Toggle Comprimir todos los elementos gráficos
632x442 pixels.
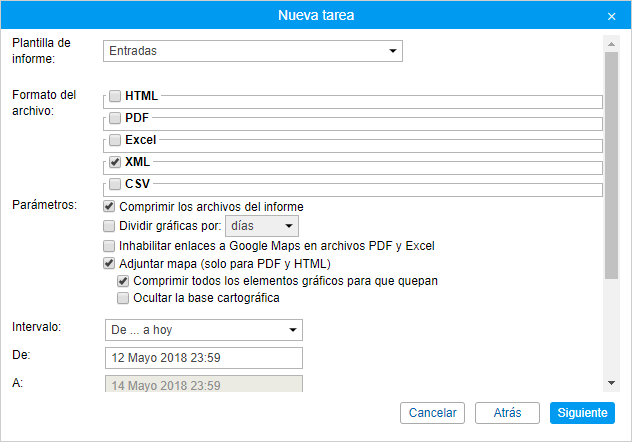[123, 281]
